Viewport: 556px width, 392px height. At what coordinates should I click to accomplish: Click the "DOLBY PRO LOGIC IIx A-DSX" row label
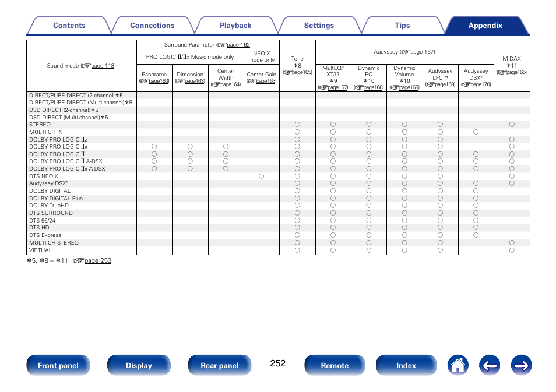tap(67, 169)
